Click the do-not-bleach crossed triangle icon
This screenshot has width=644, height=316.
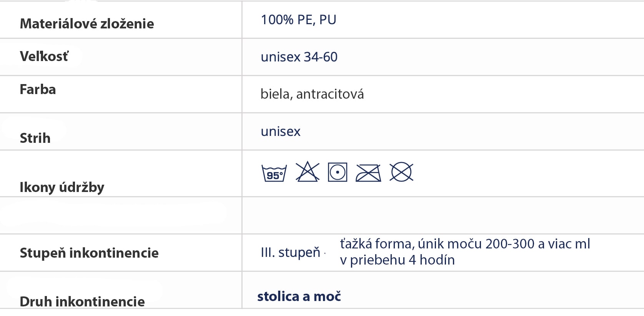point(307,172)
